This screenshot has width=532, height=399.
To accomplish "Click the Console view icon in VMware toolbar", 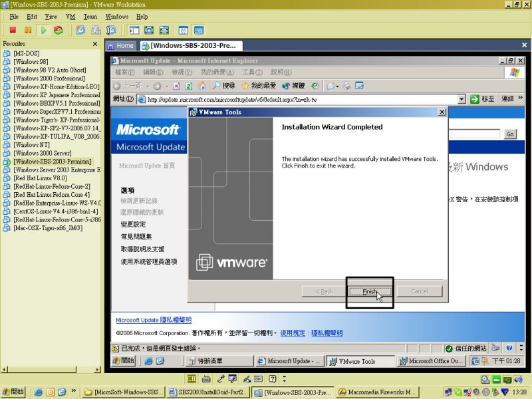I will click(198, 30).
